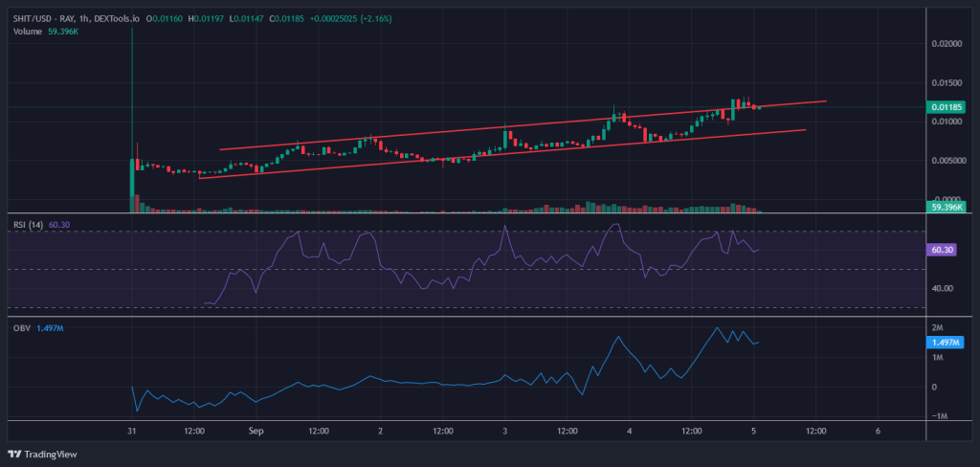Click the 1M OBV axis label

[x=938, y=358]
